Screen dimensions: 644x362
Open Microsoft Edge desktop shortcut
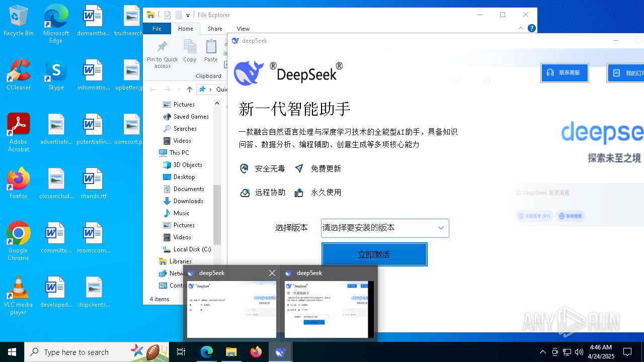click(56, 24)
